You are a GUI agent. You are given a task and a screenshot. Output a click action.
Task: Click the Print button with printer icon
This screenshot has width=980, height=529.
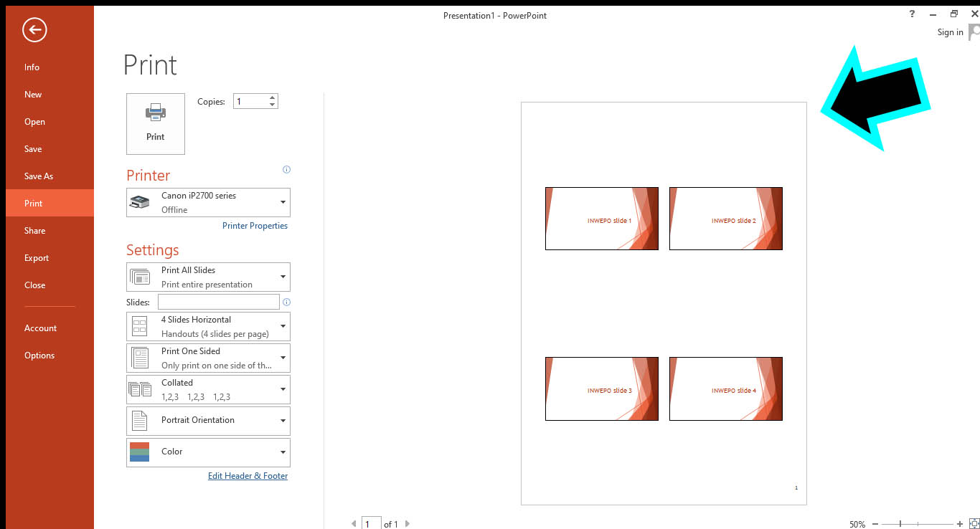click(x=155, y=123)
